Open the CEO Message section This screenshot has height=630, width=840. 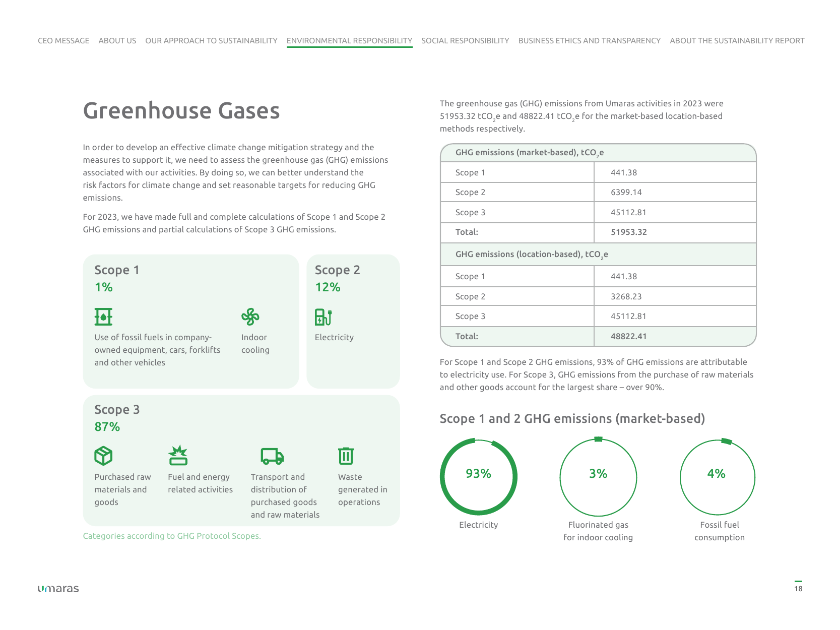click(63, 41)
